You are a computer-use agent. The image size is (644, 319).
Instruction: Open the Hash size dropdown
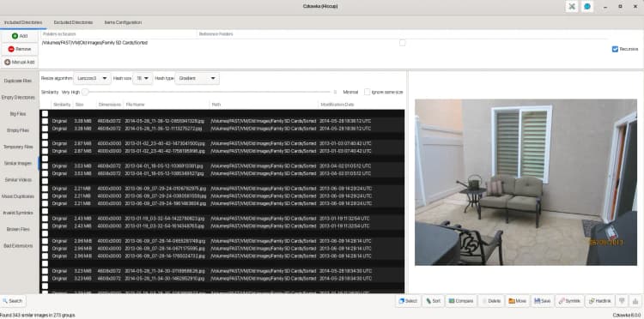pyautogui.click(x=143, y=78)
